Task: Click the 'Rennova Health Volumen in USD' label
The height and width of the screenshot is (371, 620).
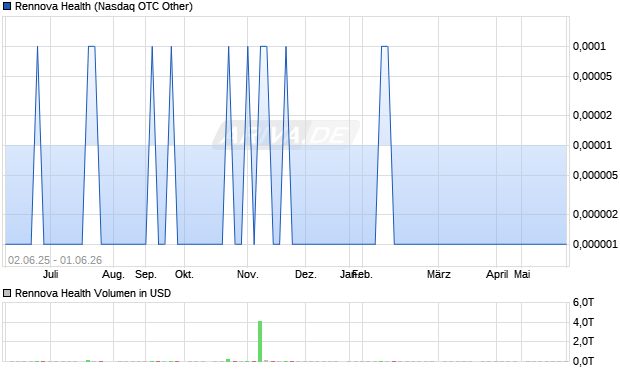Action: pos(93,293)
